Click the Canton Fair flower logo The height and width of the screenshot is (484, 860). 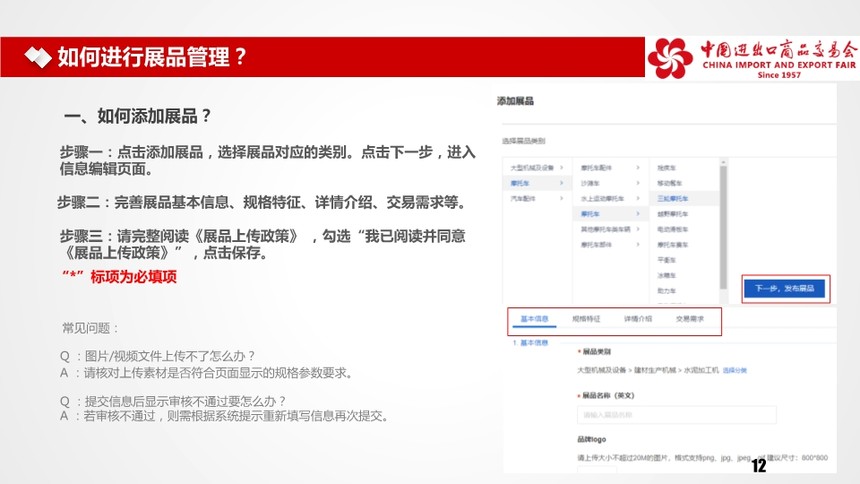[670, 58]
